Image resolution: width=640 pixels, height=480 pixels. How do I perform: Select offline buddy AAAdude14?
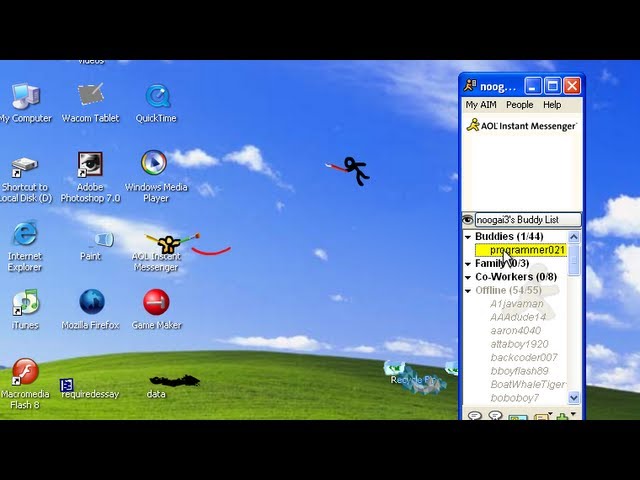coord(518,317)
